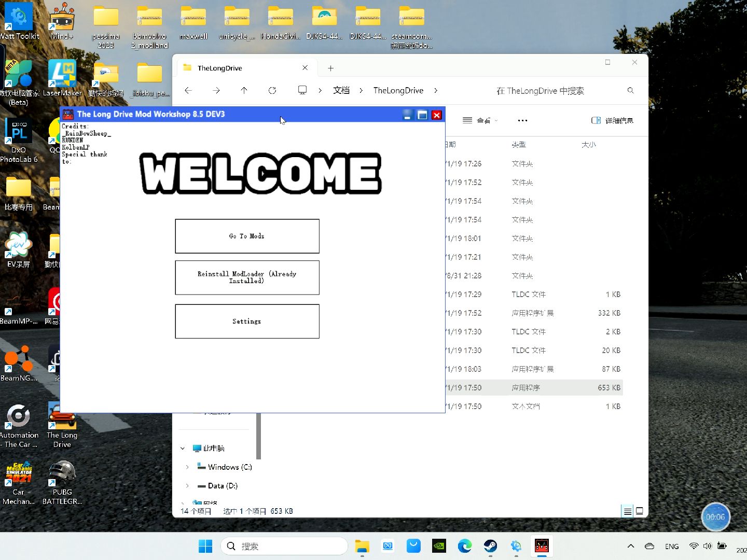Open File Explorer from taskbar
Screen dimensions: 747x560
(x=362, y=546)
